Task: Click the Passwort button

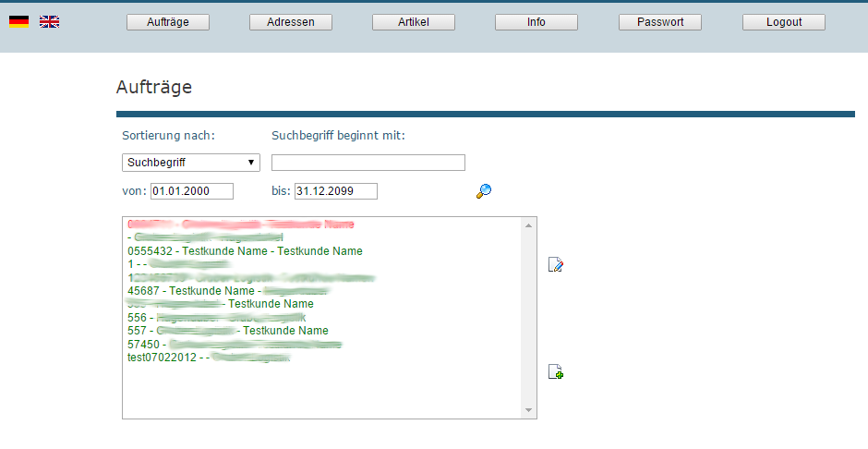Action: tap(660, 22)
